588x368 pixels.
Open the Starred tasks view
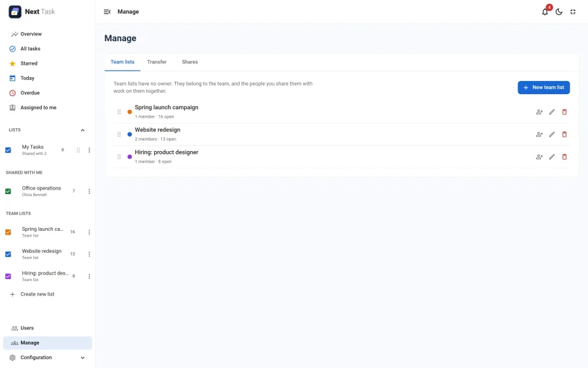tap(48, 63)
